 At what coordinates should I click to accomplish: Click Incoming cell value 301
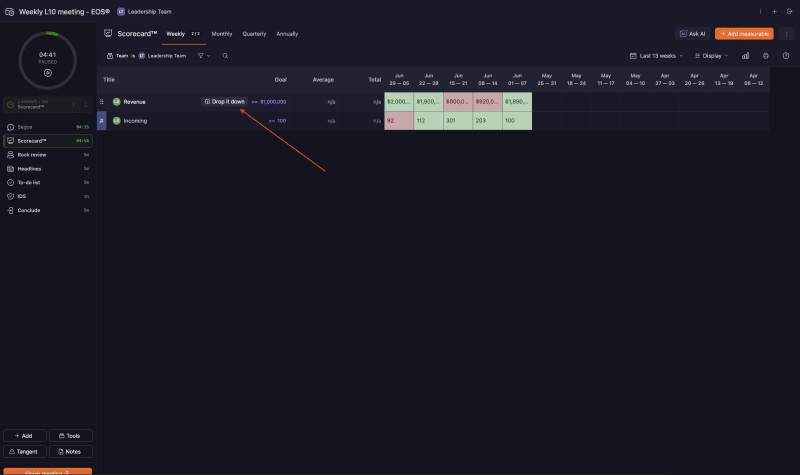pyautogui.click(x=458, y=120)
